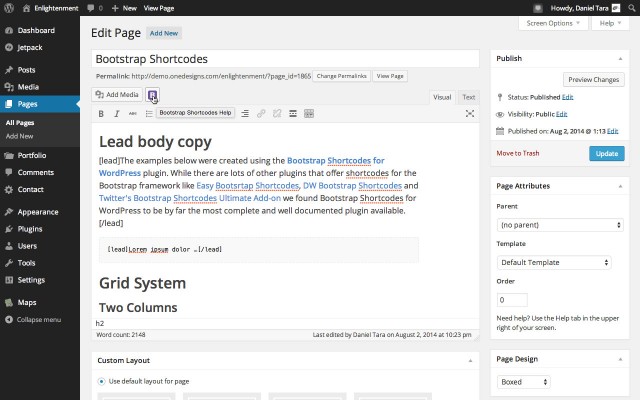Viewport: 640px width, 400px height.
Task: Click remove link icon
Action: pyautogui.click(x=277, y=114)
